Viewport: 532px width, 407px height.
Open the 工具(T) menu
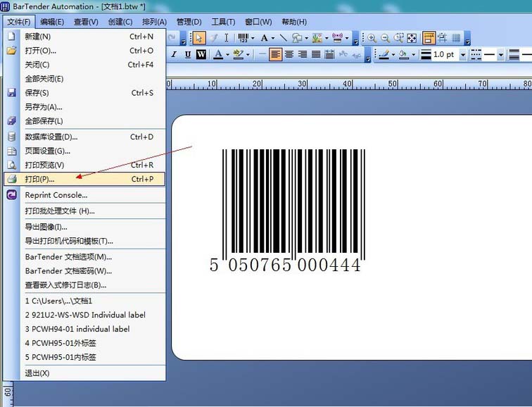[223, 22]
